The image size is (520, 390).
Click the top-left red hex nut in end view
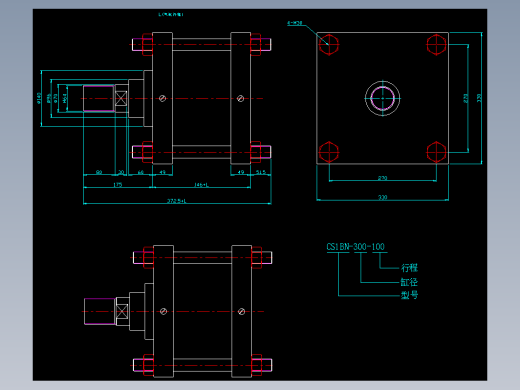coord(329,44)
